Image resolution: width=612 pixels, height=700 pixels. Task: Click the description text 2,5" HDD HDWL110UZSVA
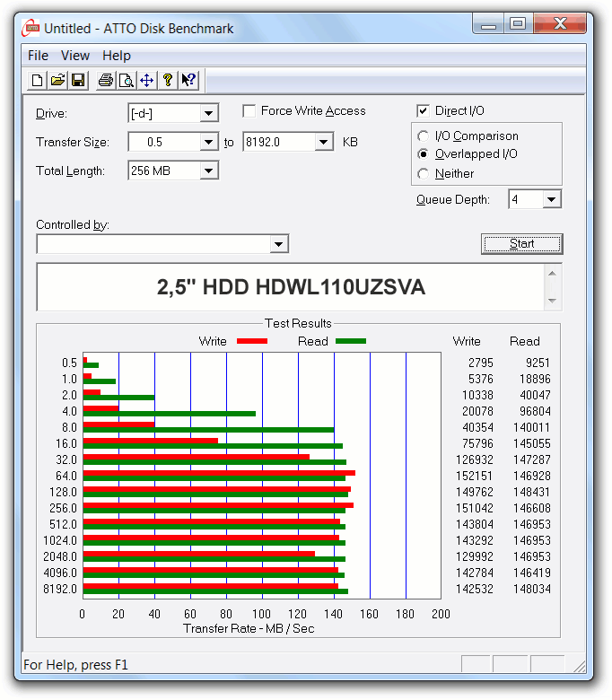point(291,286)
